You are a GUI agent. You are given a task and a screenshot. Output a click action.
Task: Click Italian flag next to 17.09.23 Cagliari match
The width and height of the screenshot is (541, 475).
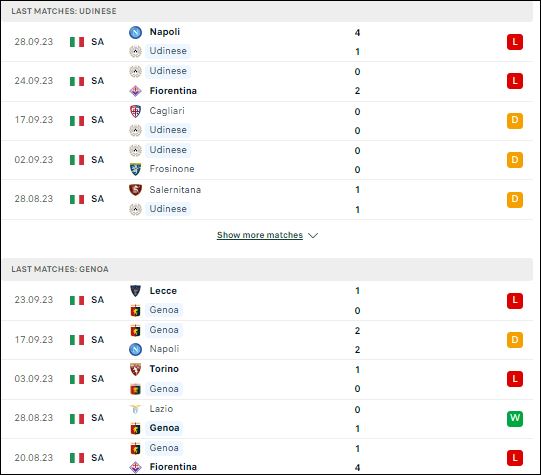click(x=77, y=121)
